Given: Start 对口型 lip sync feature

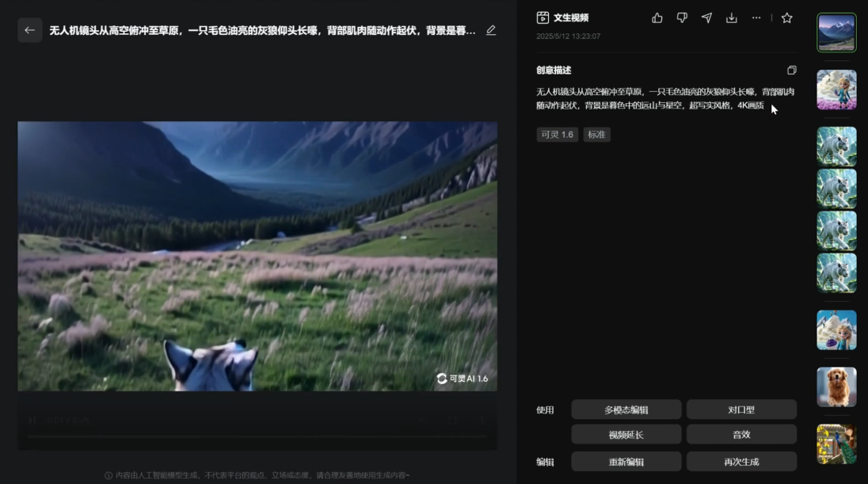Looking at the screenshot, I should tap(743, 409).
